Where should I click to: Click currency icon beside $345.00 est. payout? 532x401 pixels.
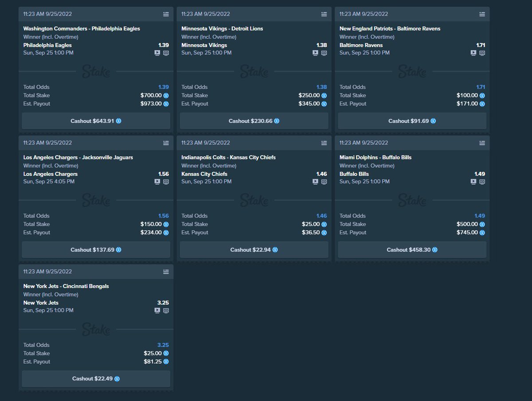click(x=324, y=104)
